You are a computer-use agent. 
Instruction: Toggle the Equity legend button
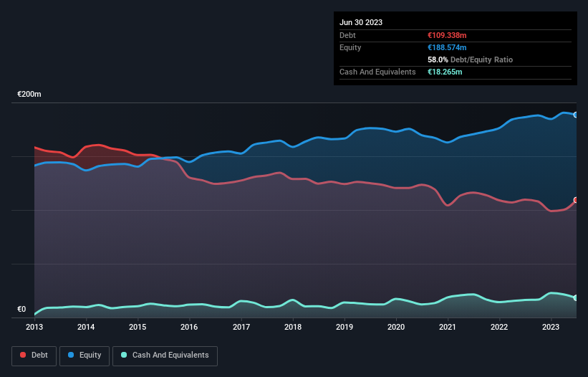coord(85,355)
